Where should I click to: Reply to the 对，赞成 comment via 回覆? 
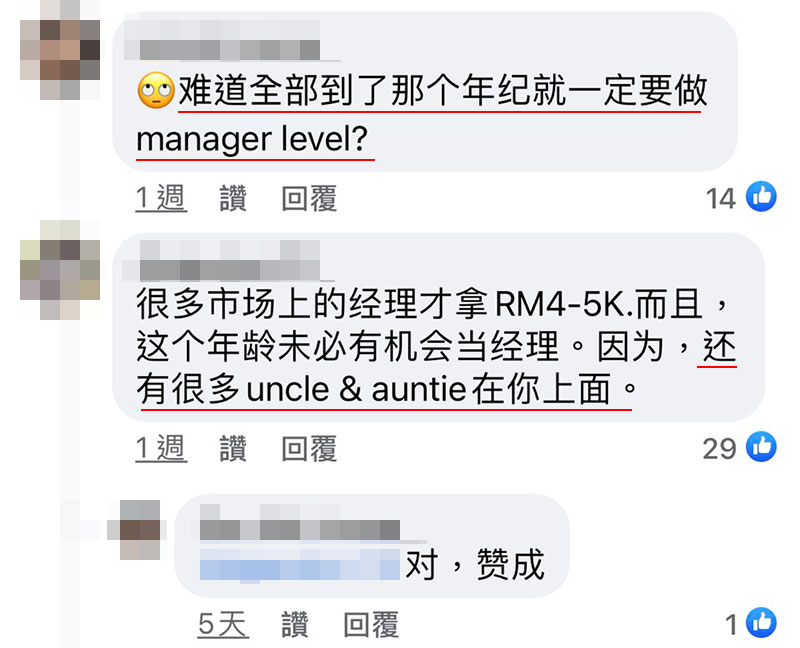point(371,624)
